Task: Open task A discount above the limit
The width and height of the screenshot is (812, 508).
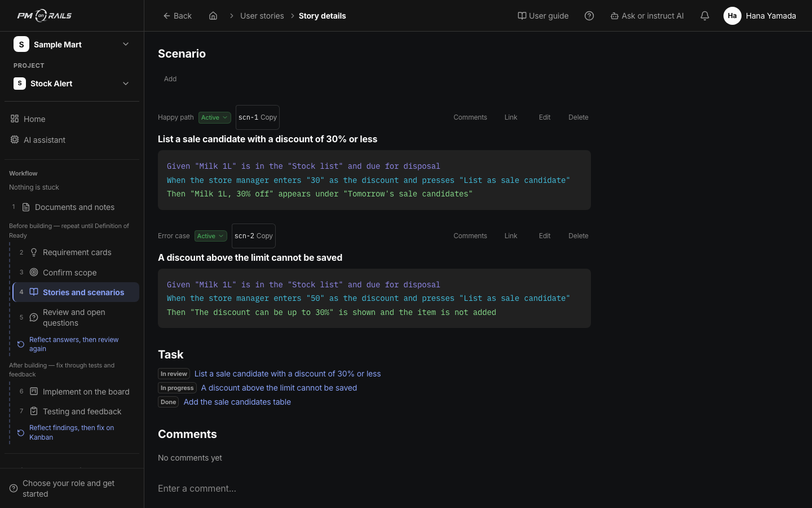Action: click(279, 388)
